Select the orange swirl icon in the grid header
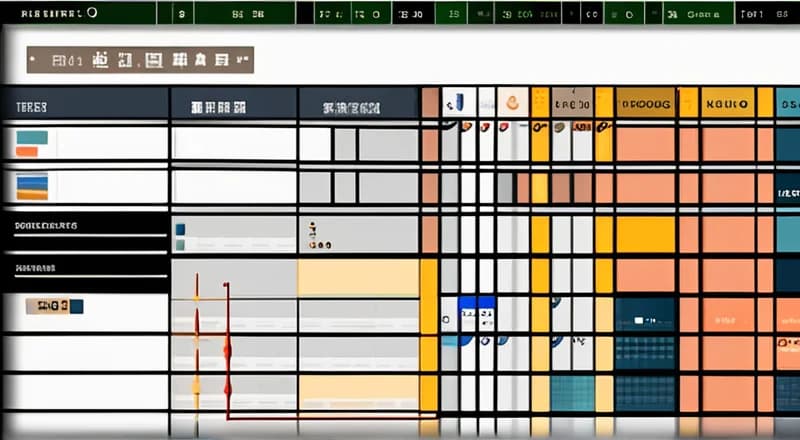Viewport: 800px width, 440px height. point(513,103)
